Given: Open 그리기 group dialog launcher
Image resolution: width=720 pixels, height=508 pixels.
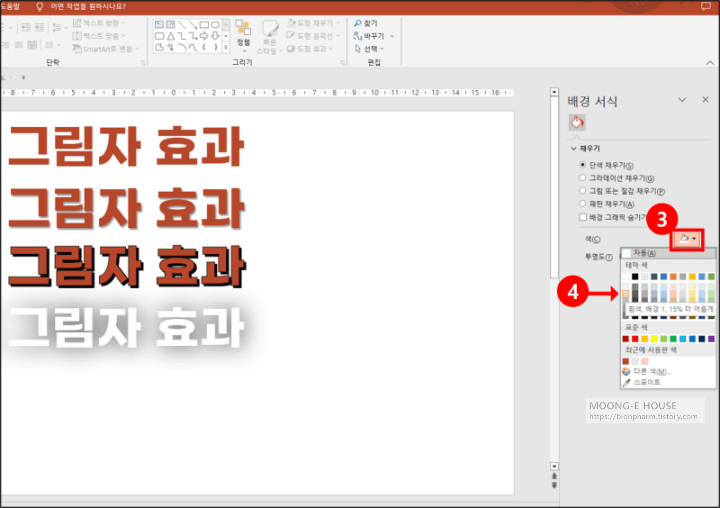Looking at the screenshot, I should click(343, 63).
